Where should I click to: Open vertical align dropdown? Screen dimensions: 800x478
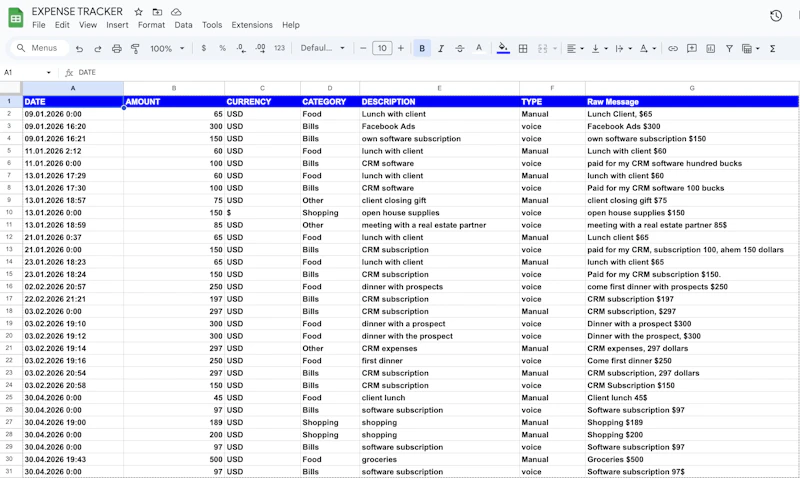599,48
